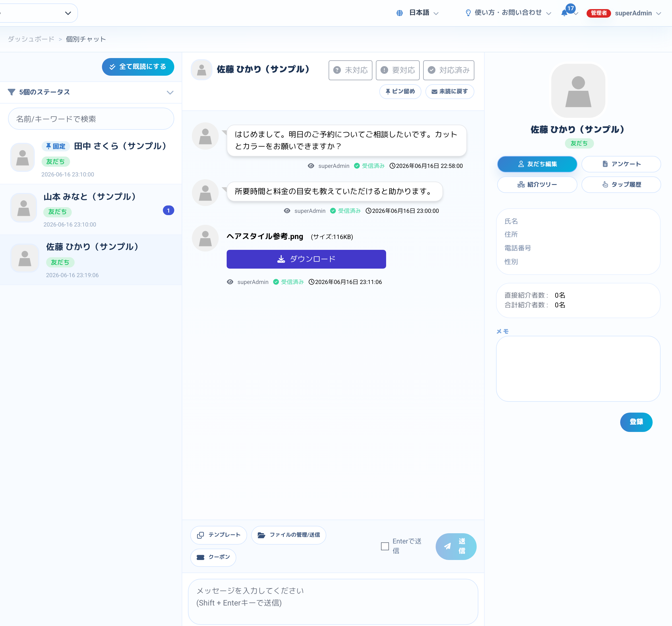This screenshot has height=626, width=672.
Task: Click the message input textarea
Action: [x=333, y=602]
